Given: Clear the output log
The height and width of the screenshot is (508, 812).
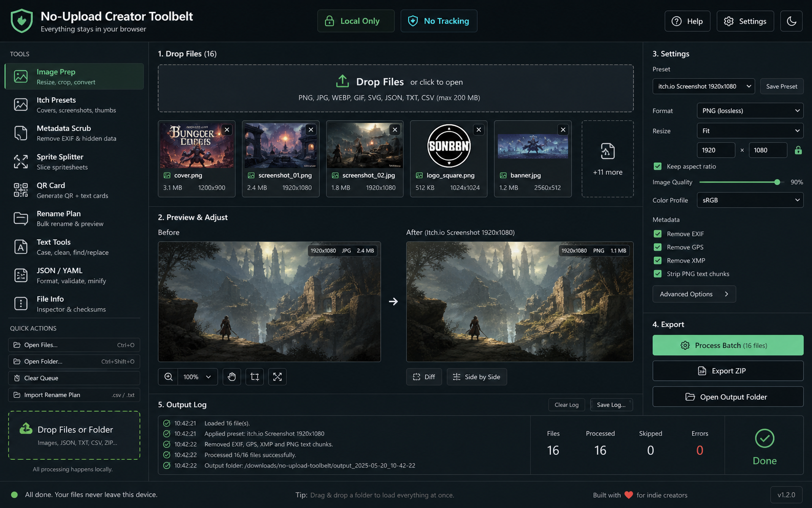Looking at the screenshot, I should (x=567, y=405).
